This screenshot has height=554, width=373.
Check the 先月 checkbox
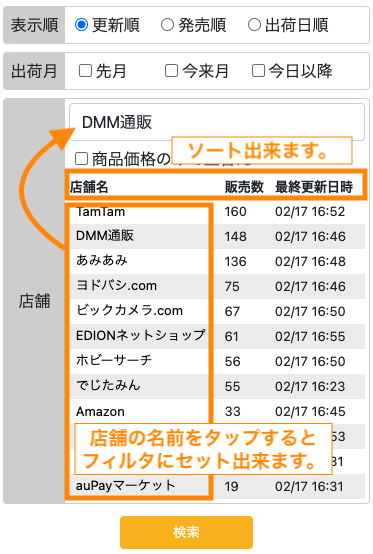coord(85,71)
